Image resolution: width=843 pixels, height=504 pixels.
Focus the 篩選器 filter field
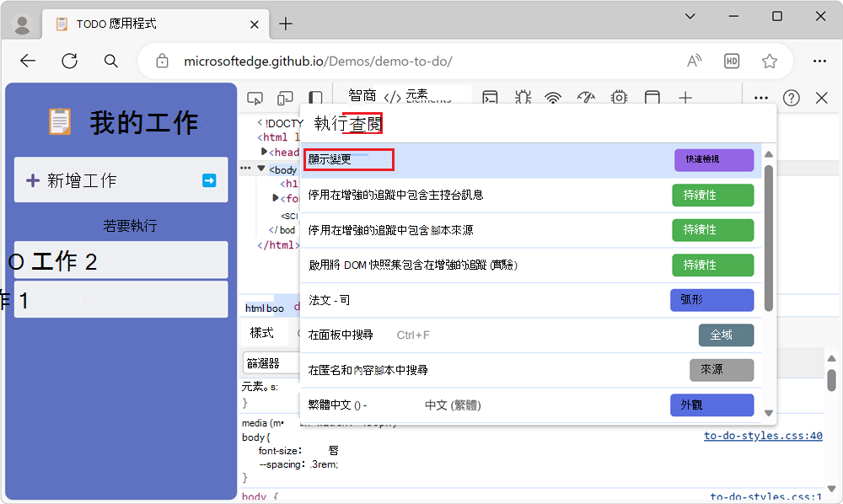[x=271, y=363]
